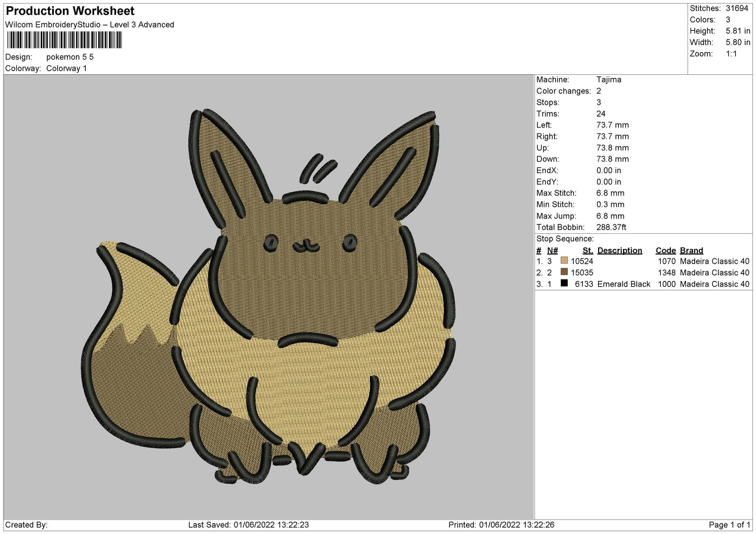Click the total bobbin value 288.37ft
The width and height of the screenshot is (756, 534).
[612, 228]
